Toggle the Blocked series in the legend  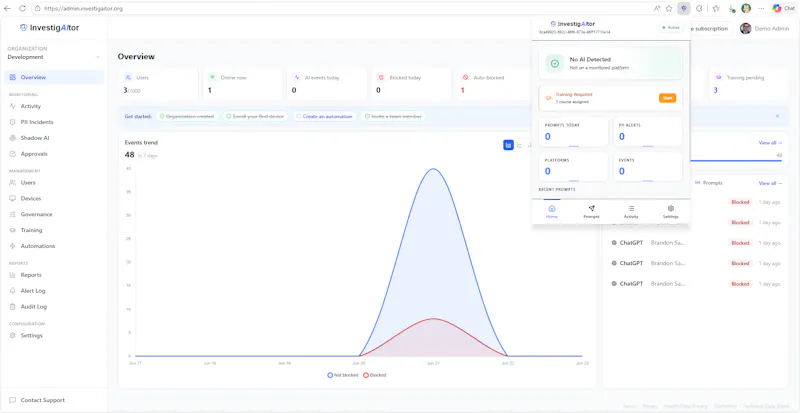tap(374, 375)
